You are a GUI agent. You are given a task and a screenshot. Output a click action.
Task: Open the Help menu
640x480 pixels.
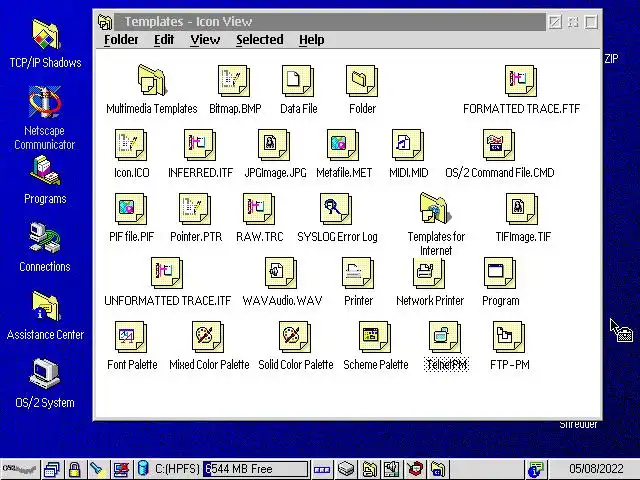coord(311,40)
